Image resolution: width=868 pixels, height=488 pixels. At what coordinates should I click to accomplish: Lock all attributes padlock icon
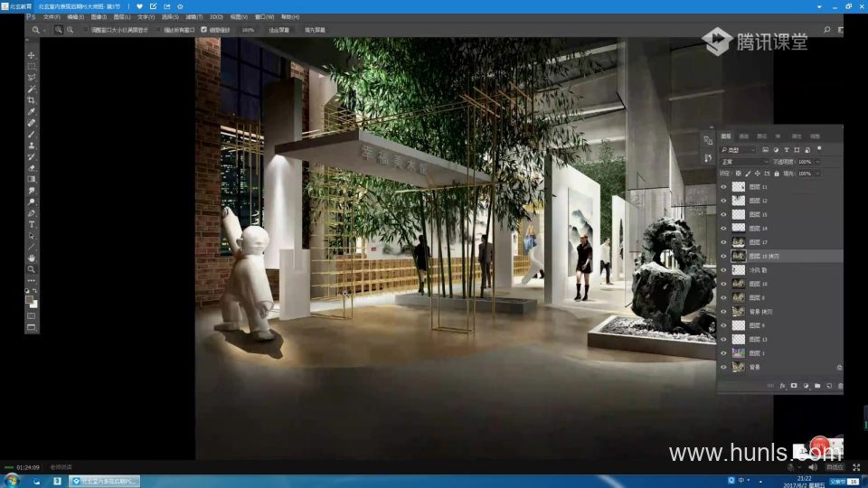(x=777, y=174)
